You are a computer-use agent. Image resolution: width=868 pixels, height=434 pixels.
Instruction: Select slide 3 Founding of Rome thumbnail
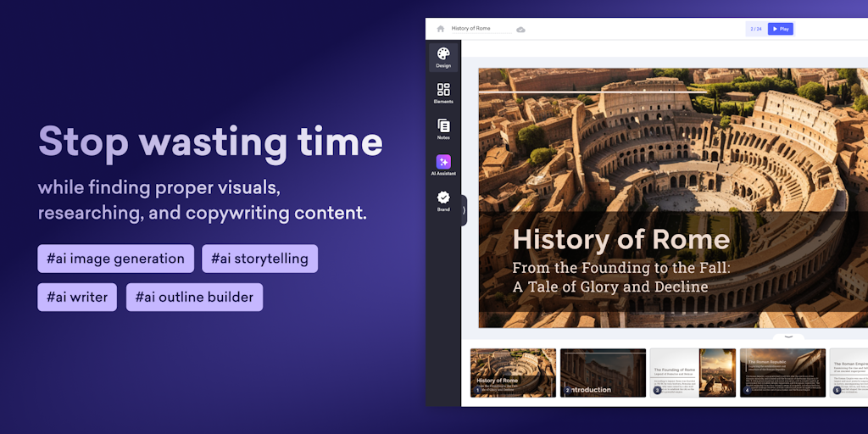[693, 373]
